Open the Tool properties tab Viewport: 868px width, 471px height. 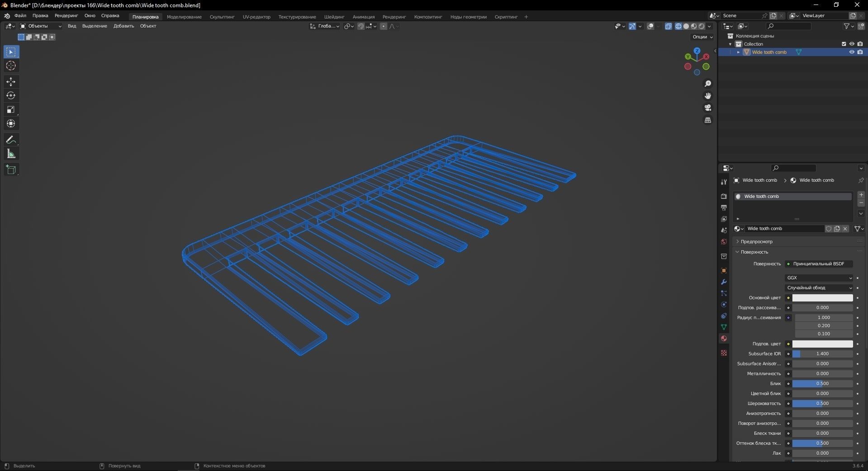tap(724, 182)
